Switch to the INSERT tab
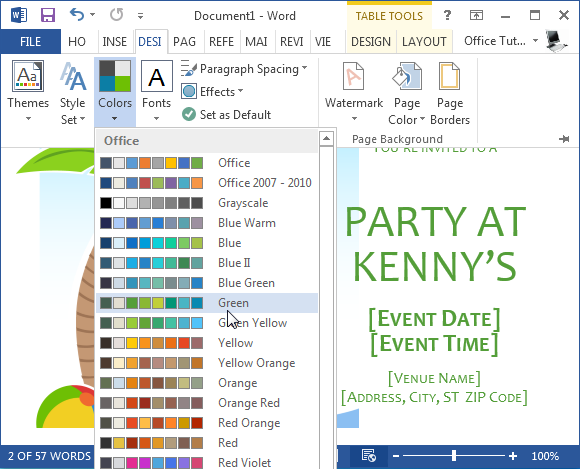 (x=115, y=41)
